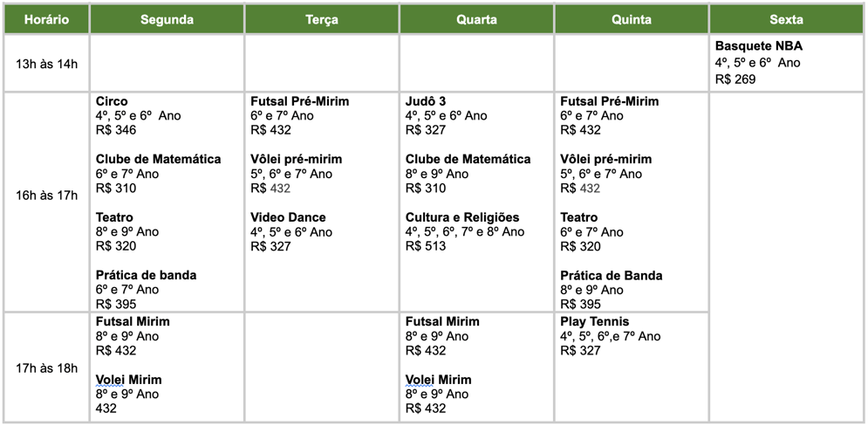The image size is (868, 426).
Task: Select the Play Tennis activity
Action: (594, 321)
